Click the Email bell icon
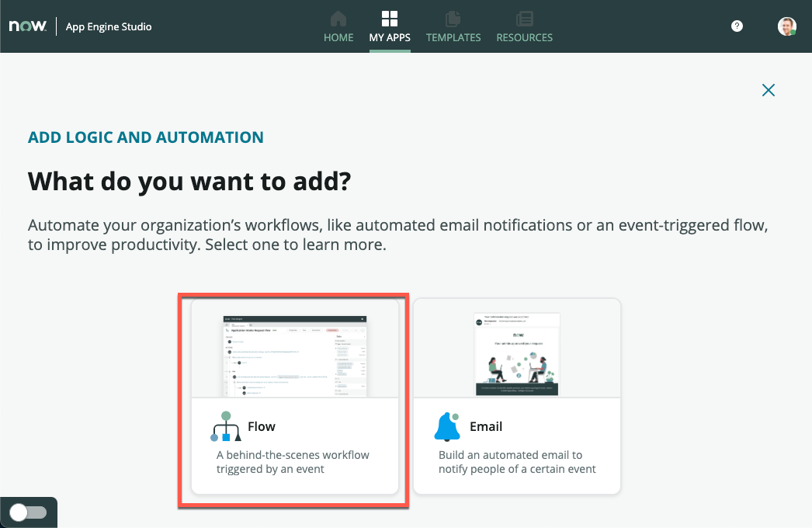Screen dimensions: 812x528 pos(447,427)
